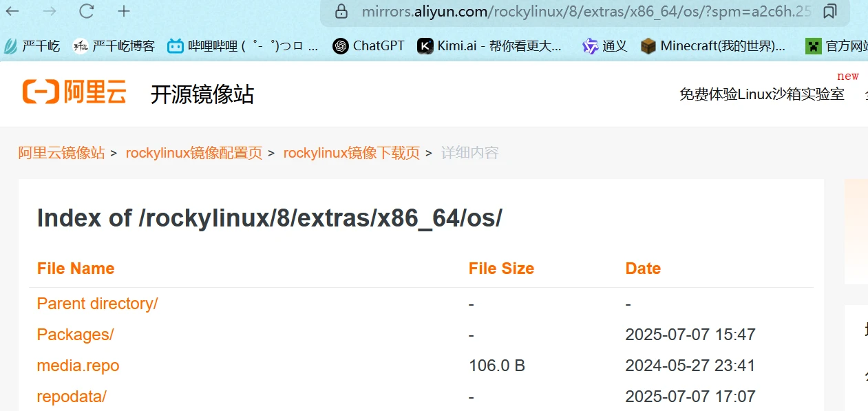
Task: Click the 阿里云 logo
Action: [74, 92]
